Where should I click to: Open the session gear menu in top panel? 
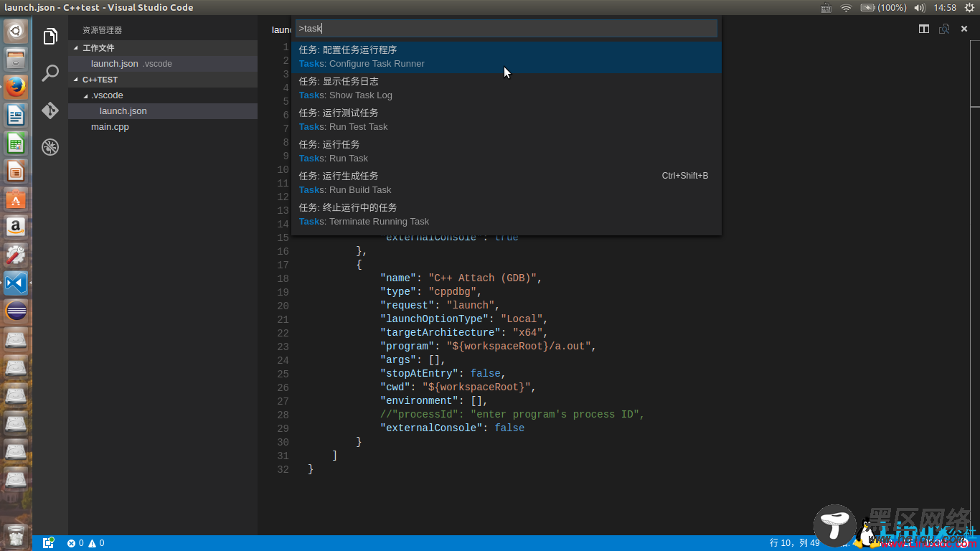tap(969, 8)
